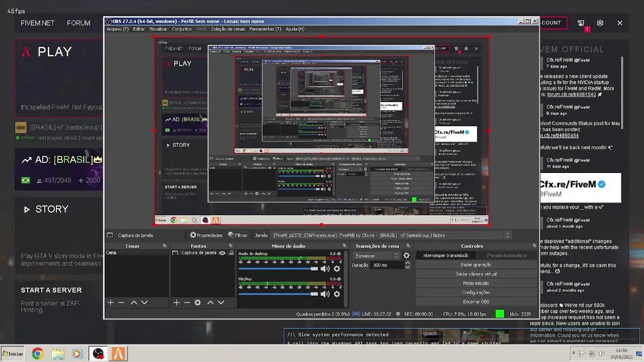Click Mixer de áudio vertical scrollbar
644x362 pixels.
[x=346, y=278]
